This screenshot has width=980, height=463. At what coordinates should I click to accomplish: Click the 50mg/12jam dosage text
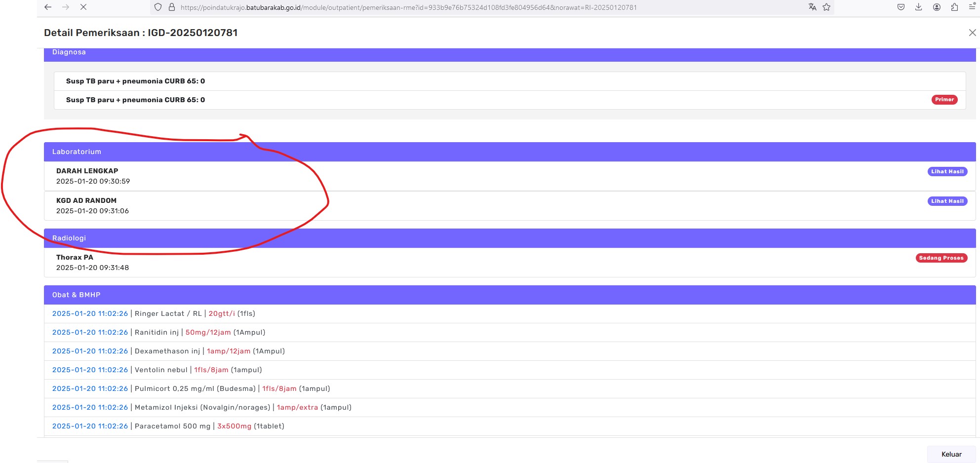click(x=208, y=333)
